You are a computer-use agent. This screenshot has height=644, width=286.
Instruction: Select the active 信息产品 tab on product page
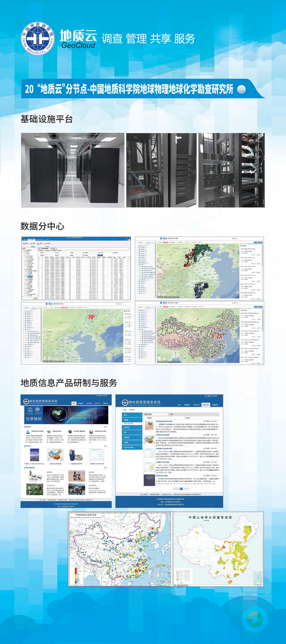206,405
